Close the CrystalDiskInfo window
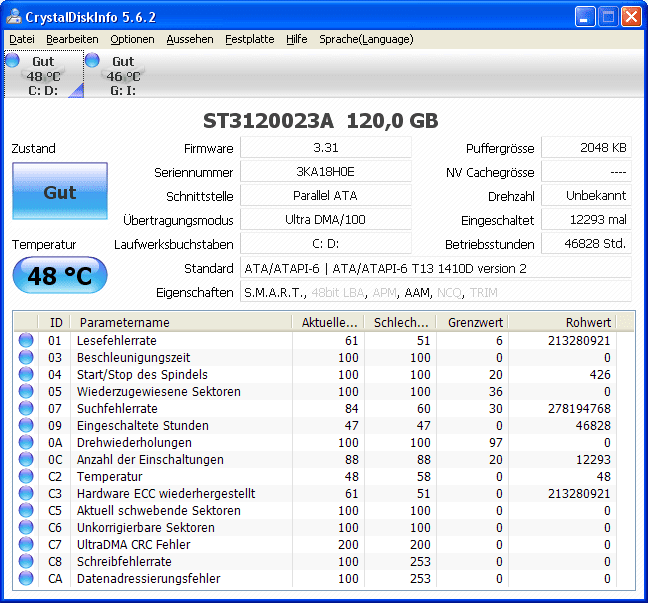 click(x=631, y=17)
